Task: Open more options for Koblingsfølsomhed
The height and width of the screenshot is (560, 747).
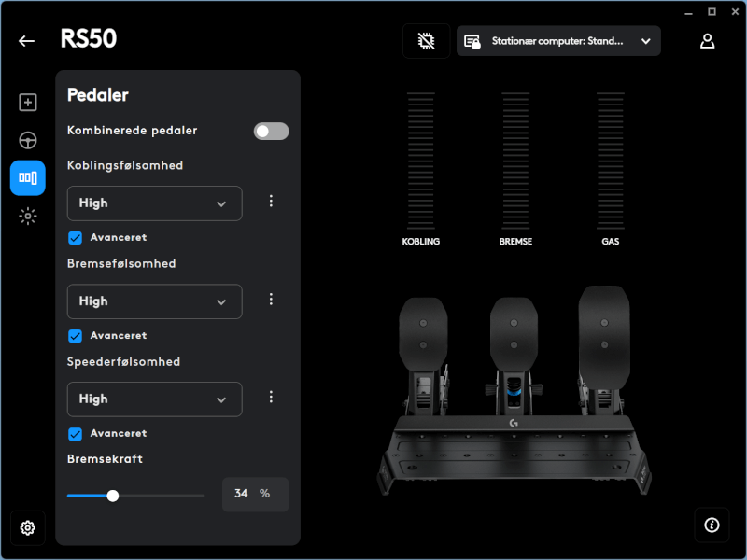Action: tap(271, 201)
